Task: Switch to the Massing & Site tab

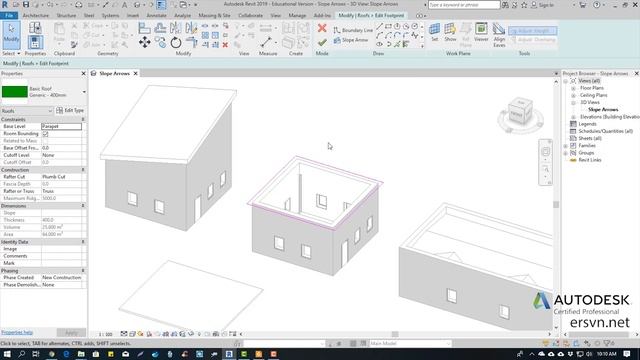Action: pos(214,16)
